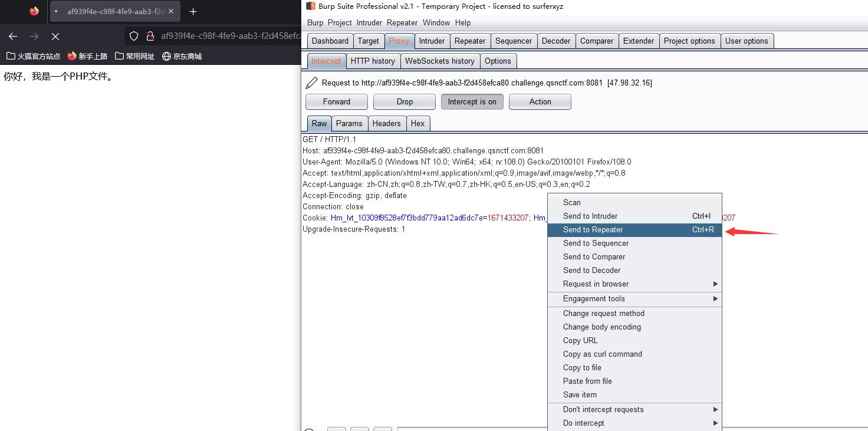Select the Raw request view tab

320,123
